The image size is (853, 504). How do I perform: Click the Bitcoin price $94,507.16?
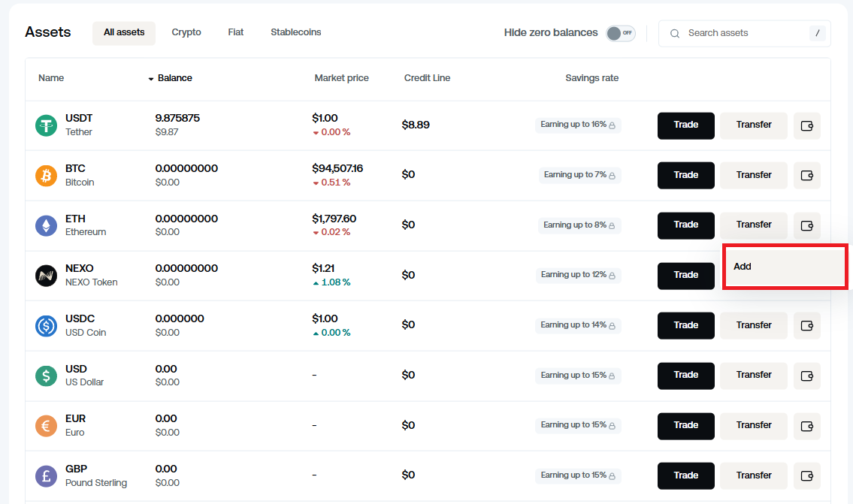[337, 168]
